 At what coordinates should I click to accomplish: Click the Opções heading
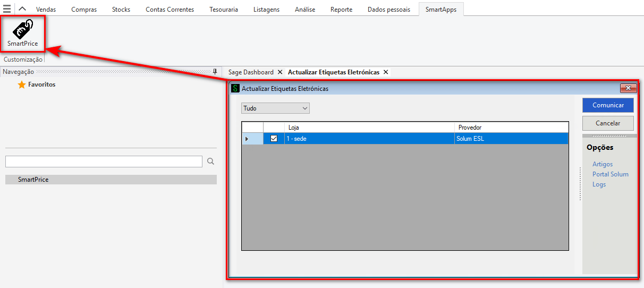coord(600,147)
